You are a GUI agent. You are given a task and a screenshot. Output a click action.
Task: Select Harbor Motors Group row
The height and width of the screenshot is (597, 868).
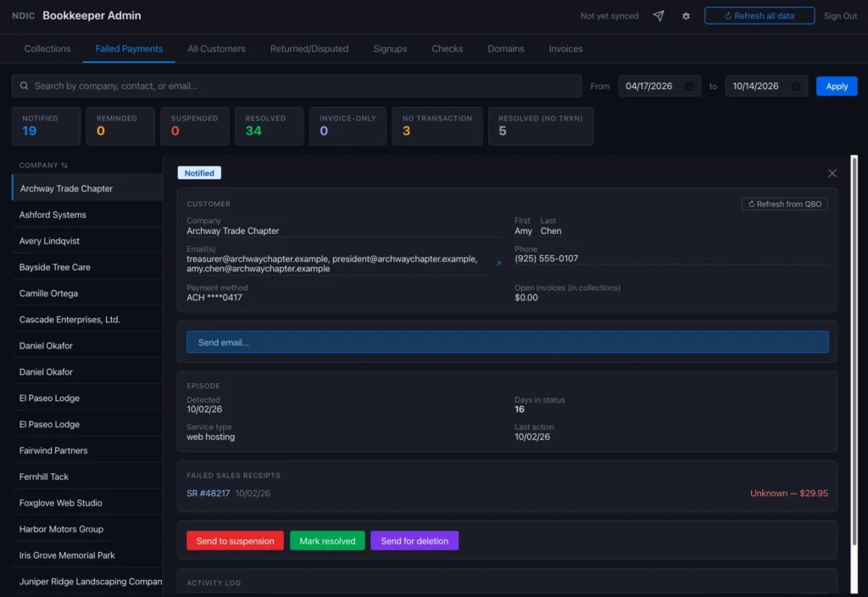point(87,529)
